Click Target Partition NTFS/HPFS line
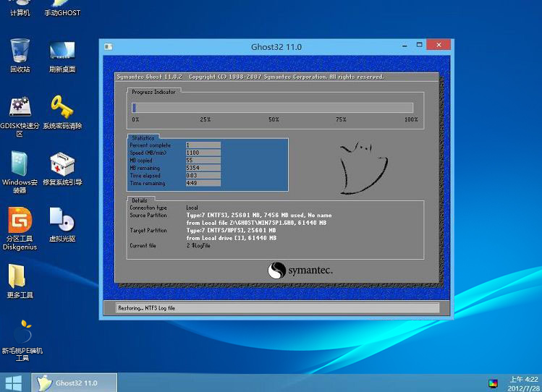The image size is (542, 392). pos(231,231)
